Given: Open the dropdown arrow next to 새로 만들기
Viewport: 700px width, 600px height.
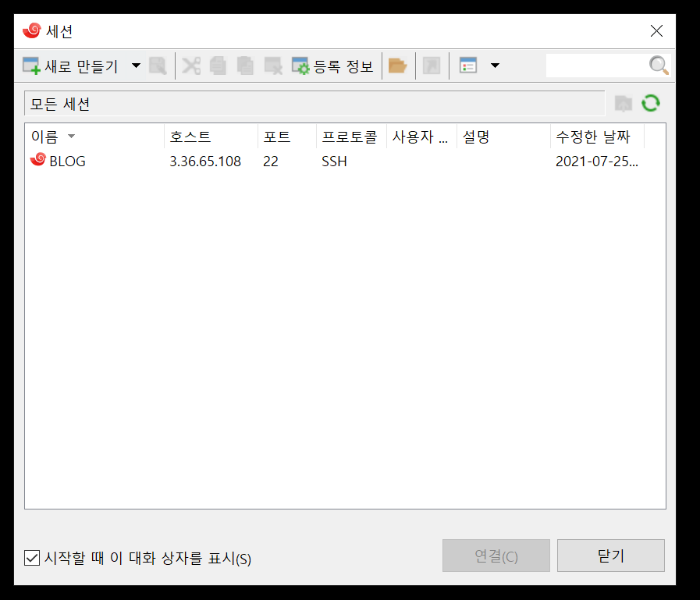Looking at the screenshot, I should (136, 66).
